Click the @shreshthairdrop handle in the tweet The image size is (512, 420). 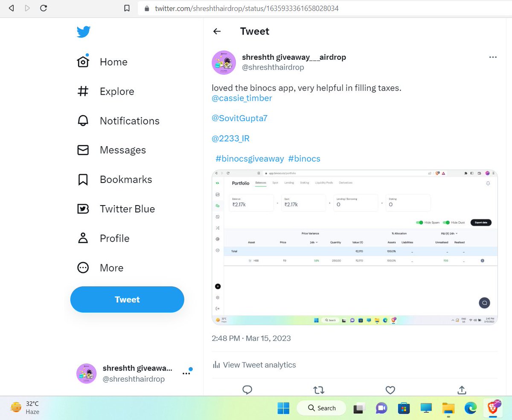tap(273, 67)
